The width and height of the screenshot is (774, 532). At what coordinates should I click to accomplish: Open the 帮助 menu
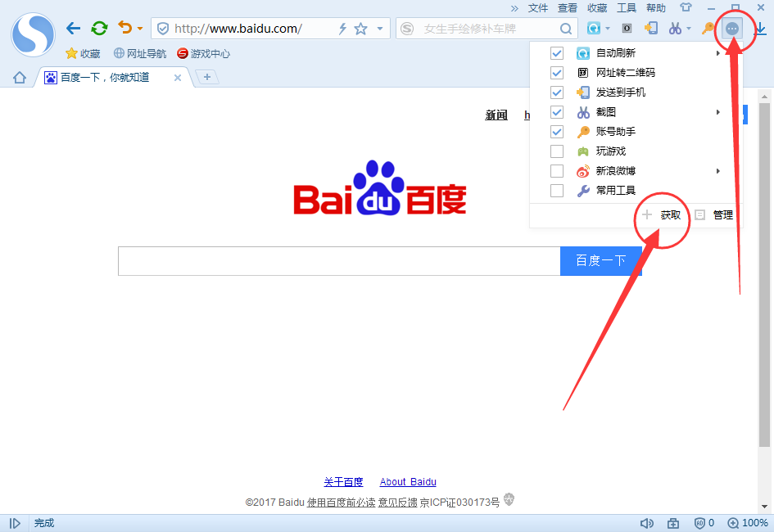pyautogui.click(x=656, y=8)
